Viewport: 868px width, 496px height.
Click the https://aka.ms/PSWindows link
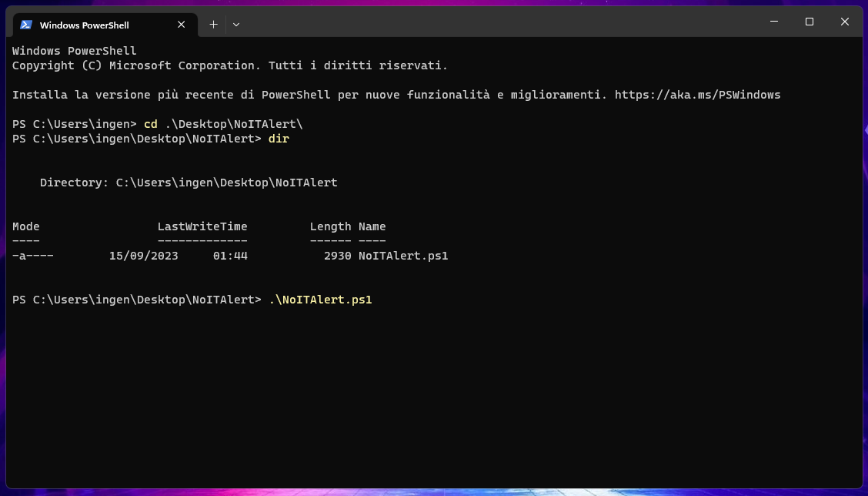[x=697, y=95]
